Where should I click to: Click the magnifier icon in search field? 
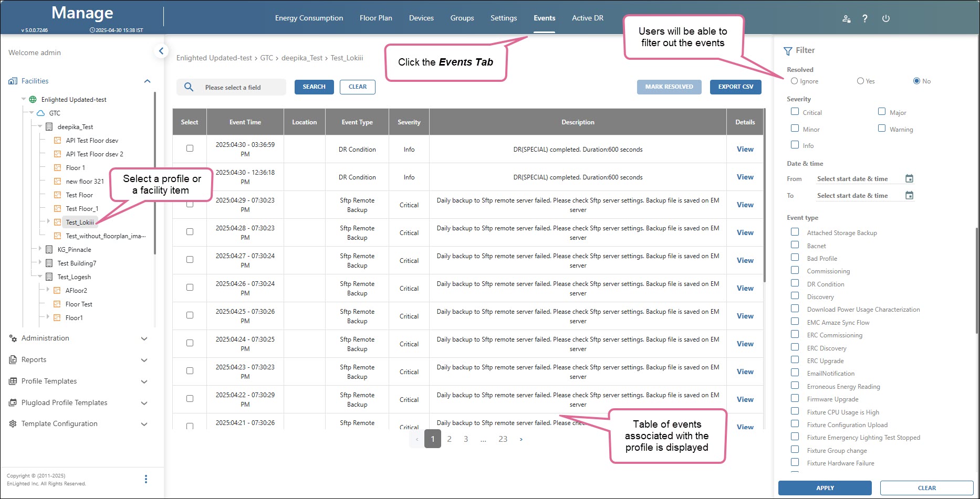(x=189, y=87)
